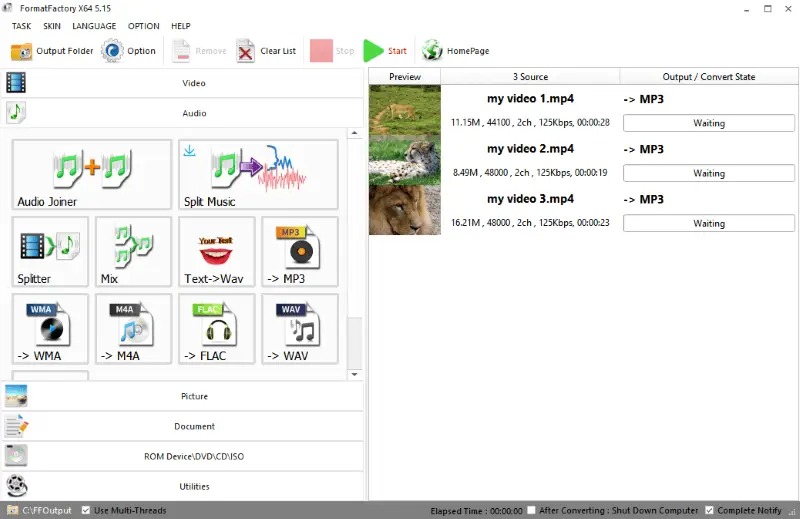Select the audio Splitter tool
Viewport: 800px width, 519px height.
(50, 251)
